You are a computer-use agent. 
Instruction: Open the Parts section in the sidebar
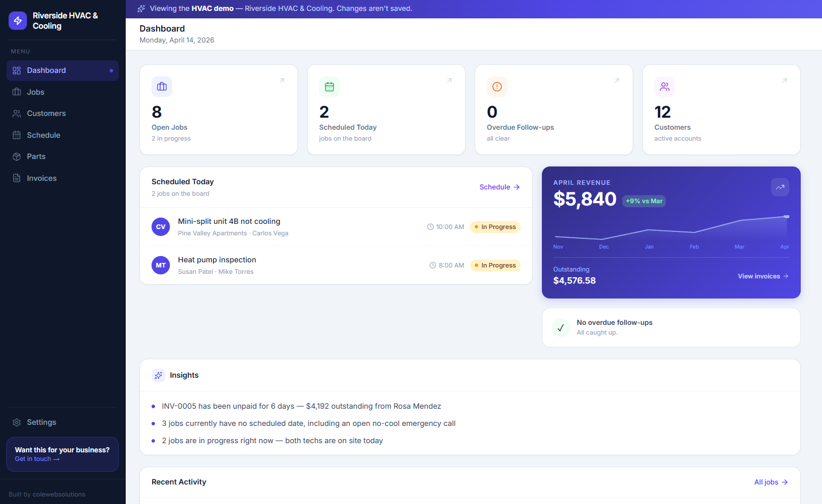[x=63, y=157]
